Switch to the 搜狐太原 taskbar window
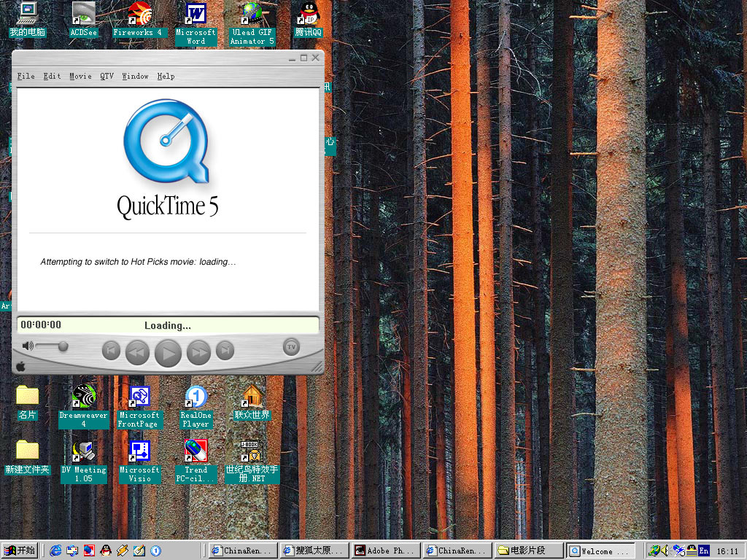Screen dimensions: 747x560 [314, 551]
